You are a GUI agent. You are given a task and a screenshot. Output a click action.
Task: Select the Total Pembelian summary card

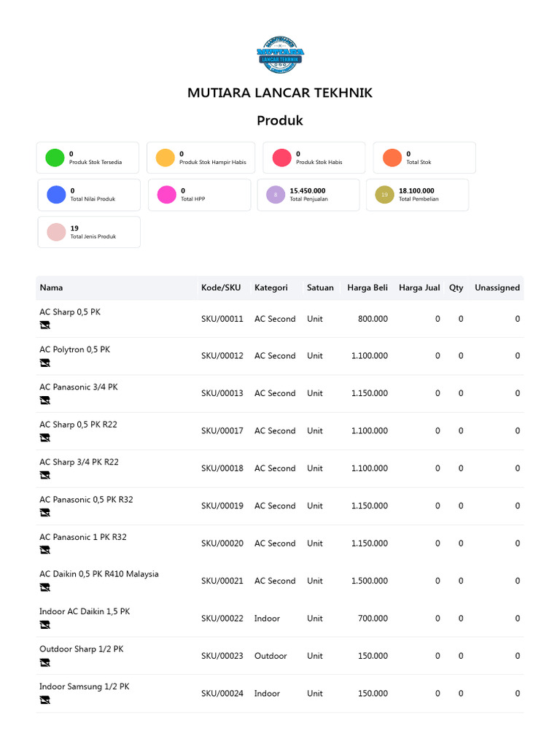coord(416,195)
